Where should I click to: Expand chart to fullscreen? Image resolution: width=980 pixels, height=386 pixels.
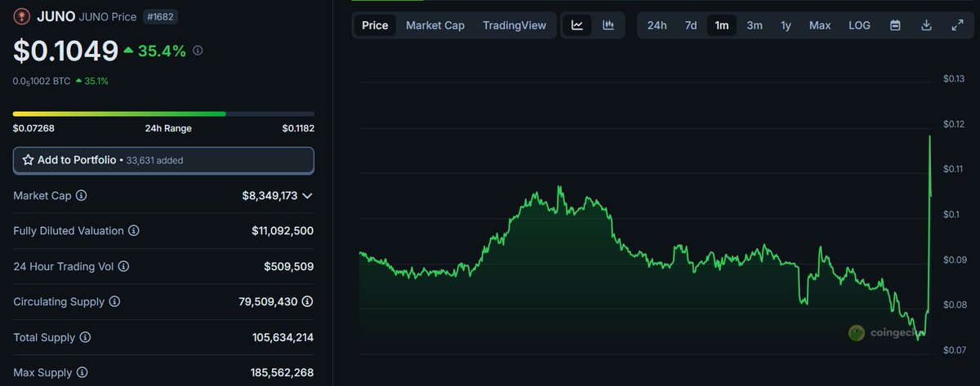[x=957, y=25]
